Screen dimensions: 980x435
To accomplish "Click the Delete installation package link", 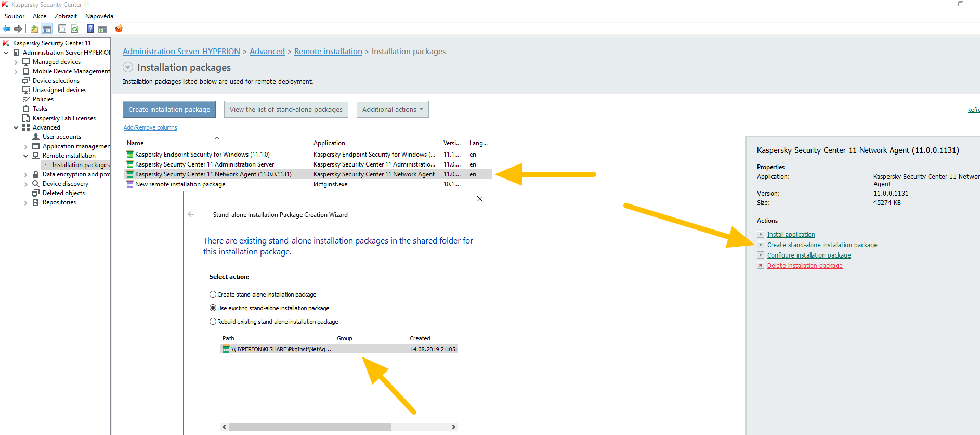I will coord(805,266).
